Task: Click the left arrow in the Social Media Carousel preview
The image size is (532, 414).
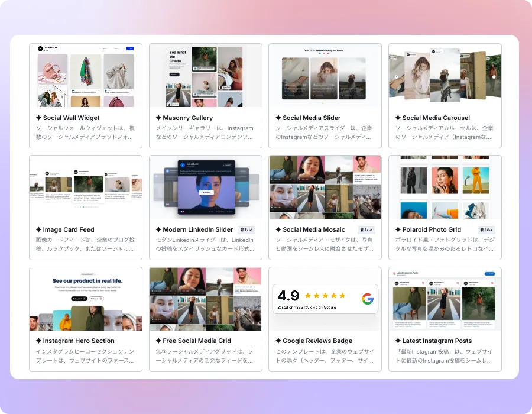Action: coord(396,76)
